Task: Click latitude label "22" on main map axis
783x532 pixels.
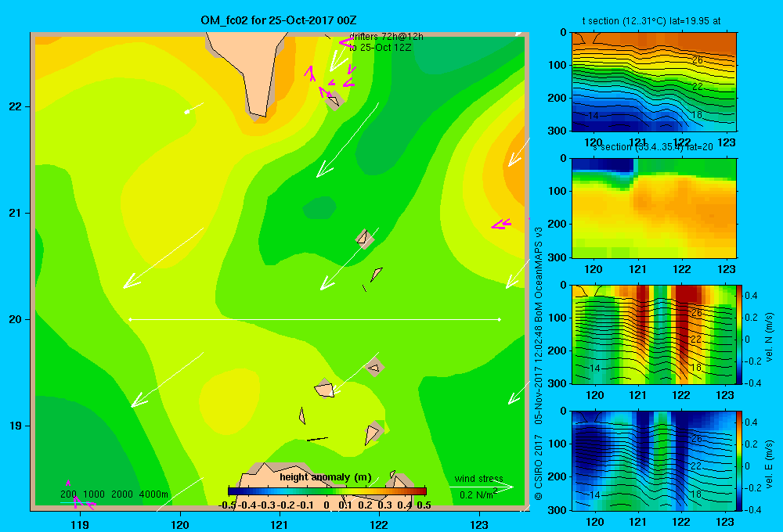Action: coord(15,106)
